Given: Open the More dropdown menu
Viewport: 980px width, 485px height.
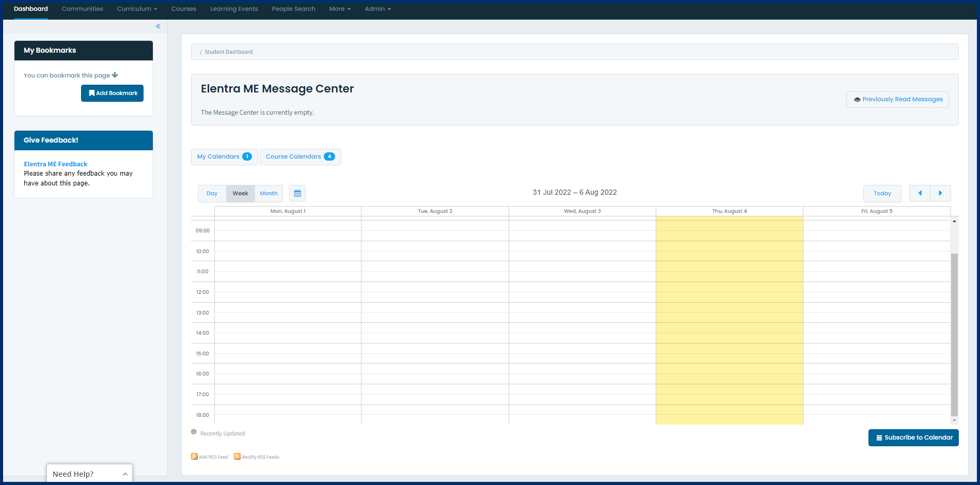Looking at the screenshot, I should tap(340, 9).
